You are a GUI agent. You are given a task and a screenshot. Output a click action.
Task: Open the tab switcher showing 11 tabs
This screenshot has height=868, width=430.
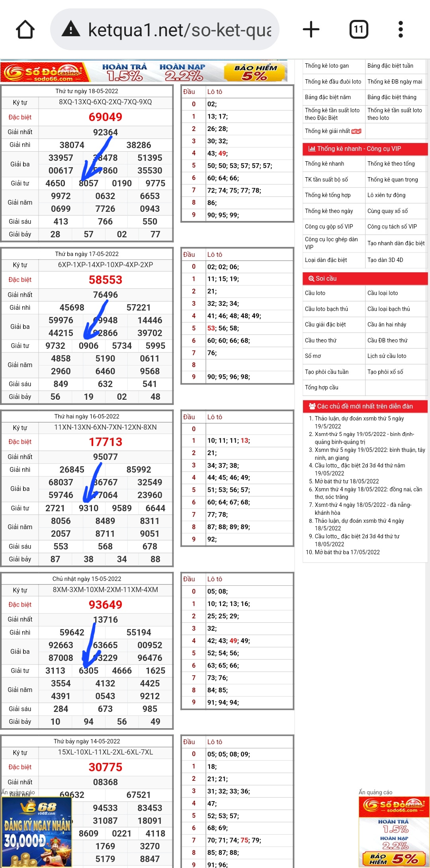coord(359,29)
